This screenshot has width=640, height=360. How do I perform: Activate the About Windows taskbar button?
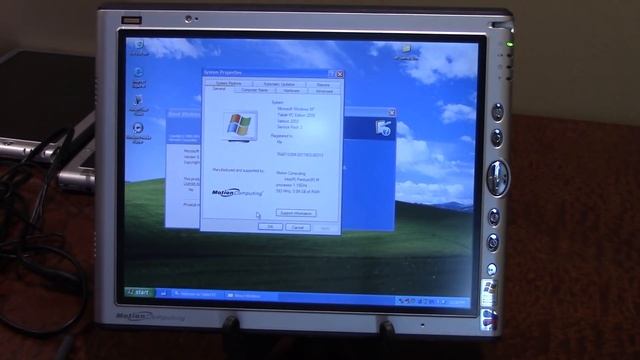click(250, 295)
